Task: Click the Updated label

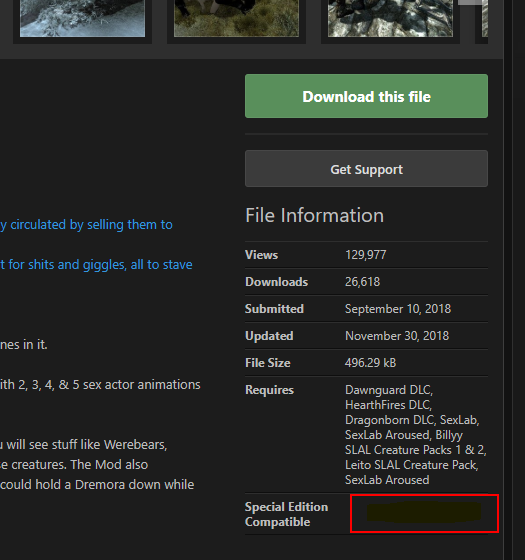Action: (269, 336)
